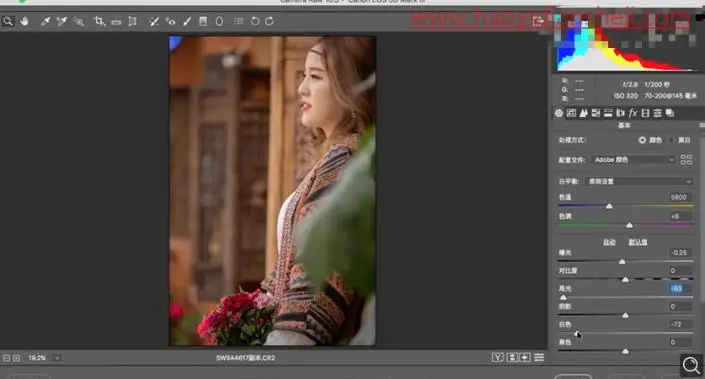This screenshot has height=379, width=705.
Task: Select the Radial Filter tool
Action: click(x=219, y=21)
